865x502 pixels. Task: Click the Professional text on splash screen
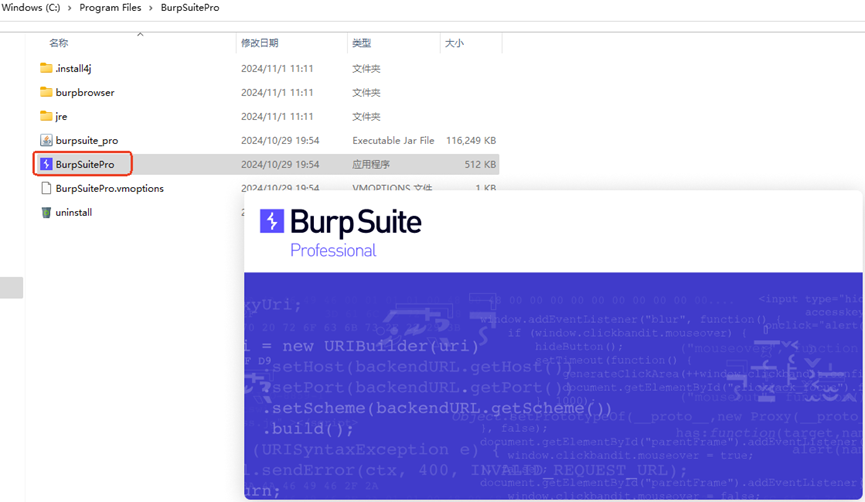333,250
